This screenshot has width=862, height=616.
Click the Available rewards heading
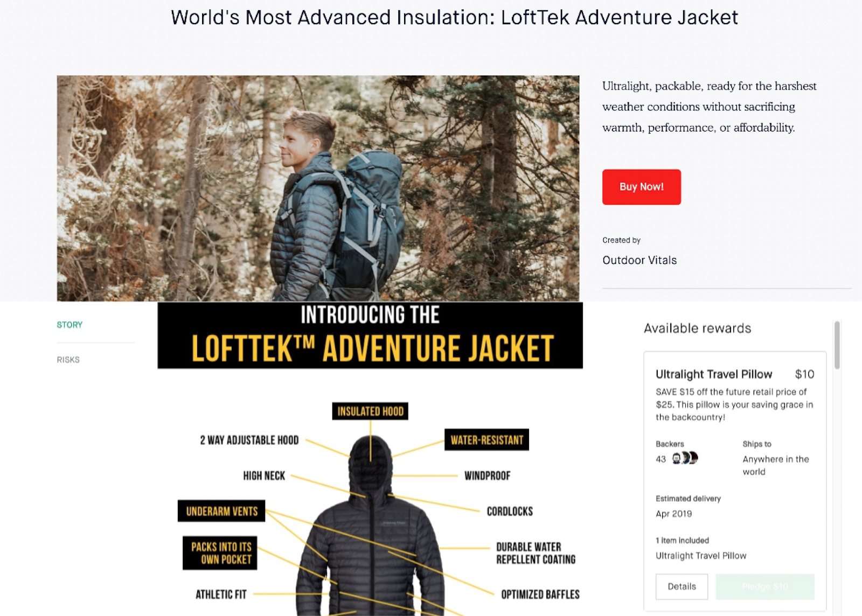click(697, 328)
